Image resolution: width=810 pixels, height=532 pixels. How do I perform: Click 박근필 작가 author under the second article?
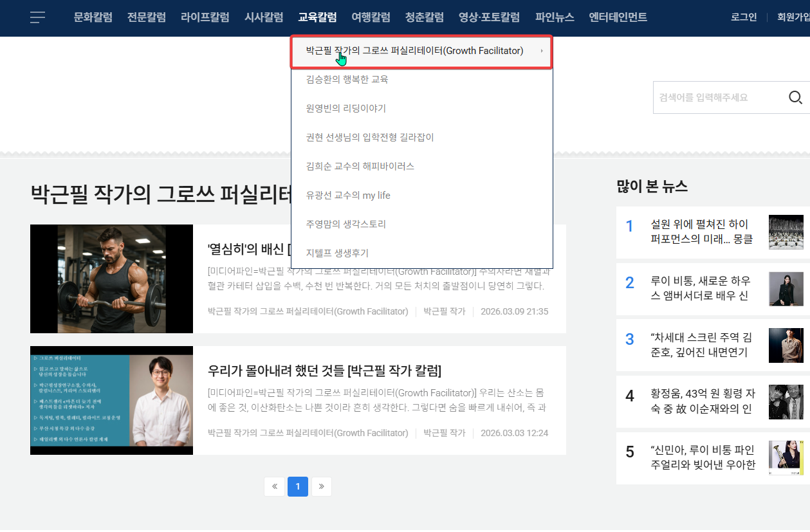tap(445, 433)
